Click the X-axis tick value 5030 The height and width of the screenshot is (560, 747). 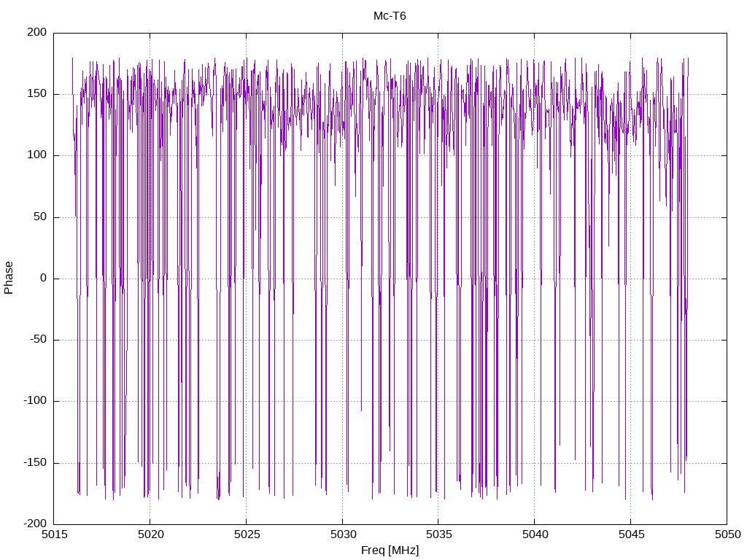tap(343, 534)
